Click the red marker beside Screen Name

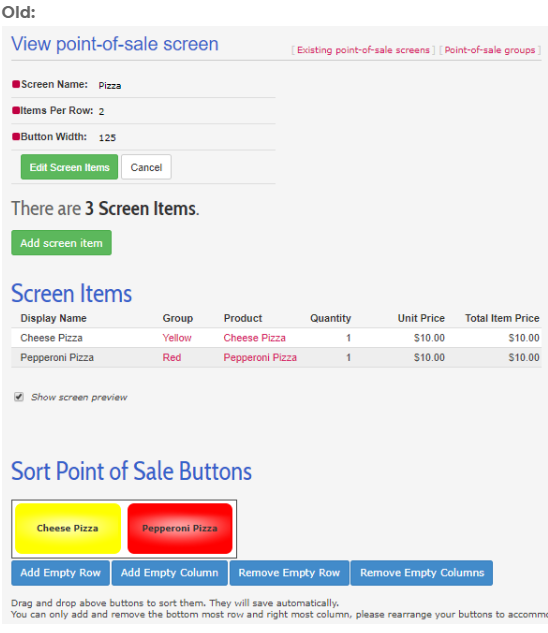click(x=16, y=84)
